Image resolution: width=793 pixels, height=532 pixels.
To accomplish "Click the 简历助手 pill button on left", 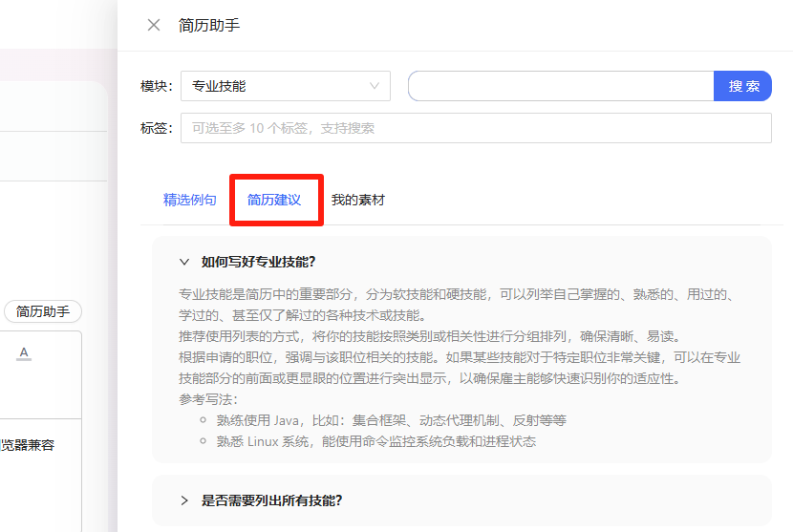I will tap(43, 311).
